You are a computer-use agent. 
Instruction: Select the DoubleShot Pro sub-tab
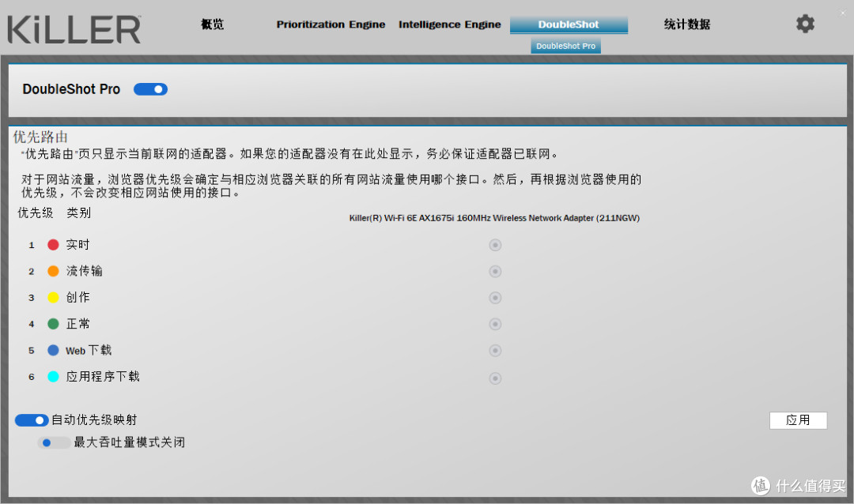pos(566,46)
